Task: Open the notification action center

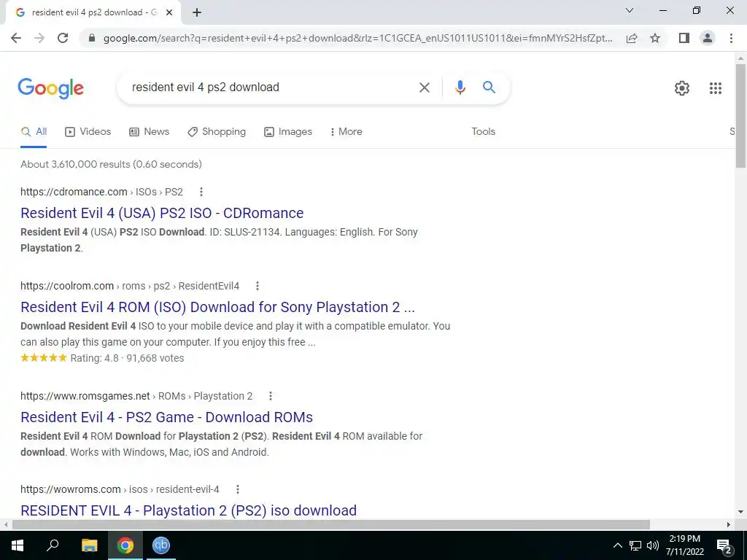Action: (x=724, y=546)
